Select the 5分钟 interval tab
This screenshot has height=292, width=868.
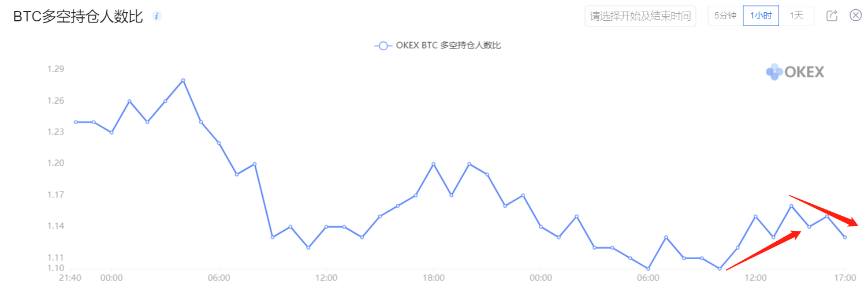pos(725,16)
